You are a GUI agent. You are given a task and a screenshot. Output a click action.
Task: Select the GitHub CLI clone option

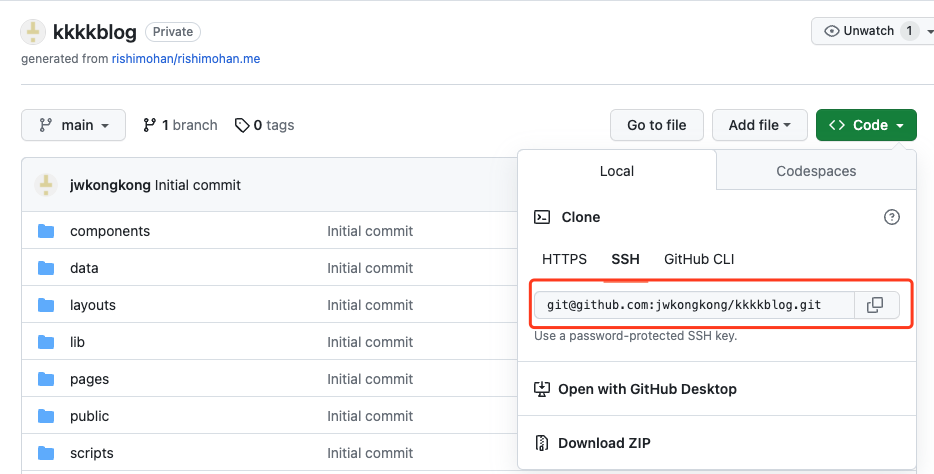coord(699,259)
